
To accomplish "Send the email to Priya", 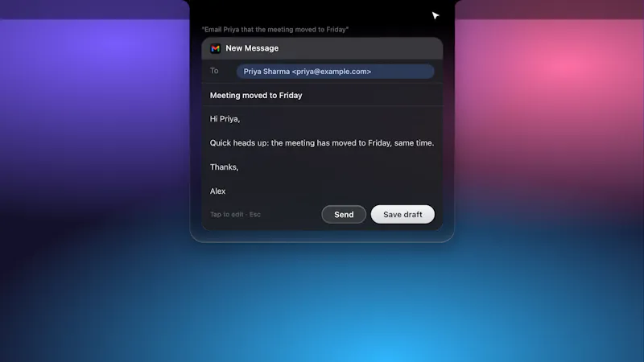I will [x=344, y=214].
